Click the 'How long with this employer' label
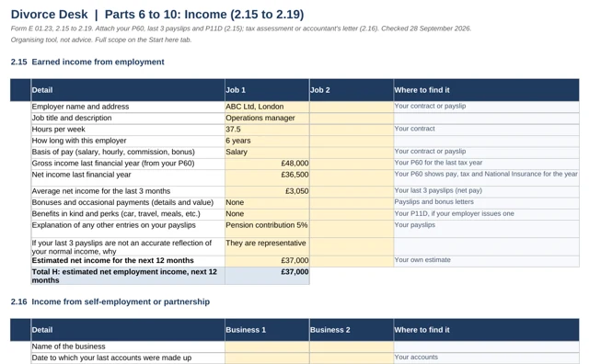This screenshot has width=589, height=364. tap(79, 141)
